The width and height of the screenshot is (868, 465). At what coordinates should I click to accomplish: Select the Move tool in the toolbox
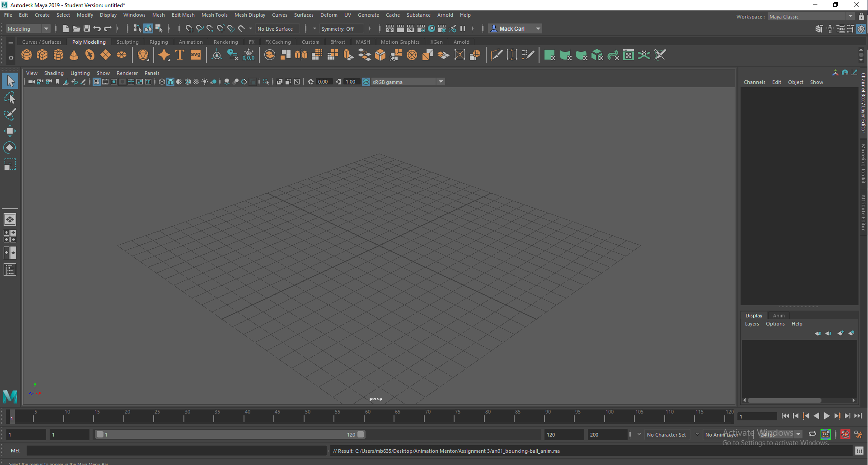10,130
